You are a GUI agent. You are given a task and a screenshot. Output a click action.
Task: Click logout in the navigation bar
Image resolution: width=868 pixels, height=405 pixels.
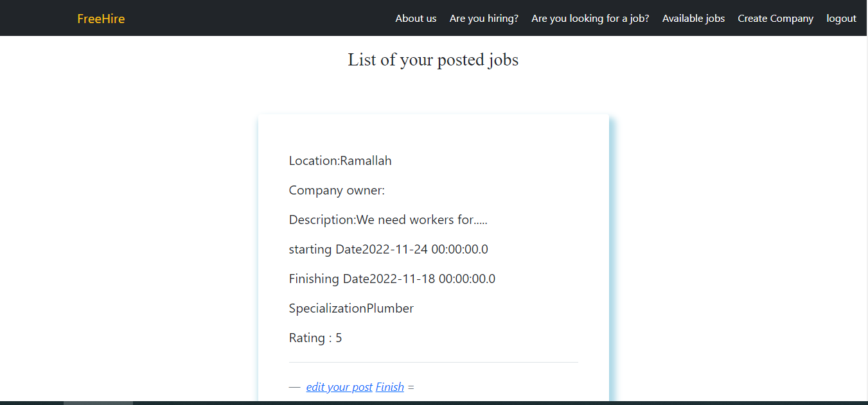tap(841, 18)
